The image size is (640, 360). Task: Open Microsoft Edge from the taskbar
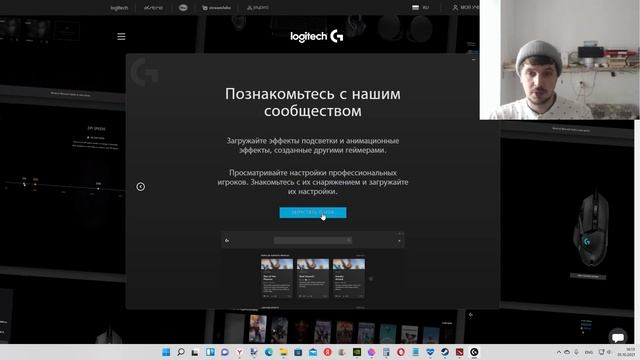tap(269, 352)
